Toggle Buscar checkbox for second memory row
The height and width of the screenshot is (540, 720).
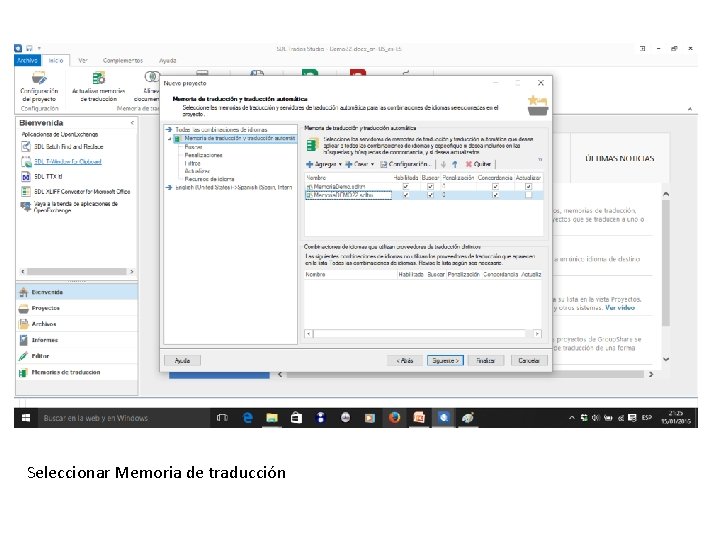[430, 195]
